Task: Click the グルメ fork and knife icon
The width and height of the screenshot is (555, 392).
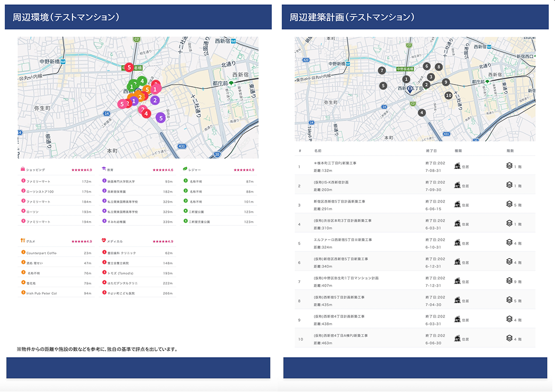Action: point(23,241)
